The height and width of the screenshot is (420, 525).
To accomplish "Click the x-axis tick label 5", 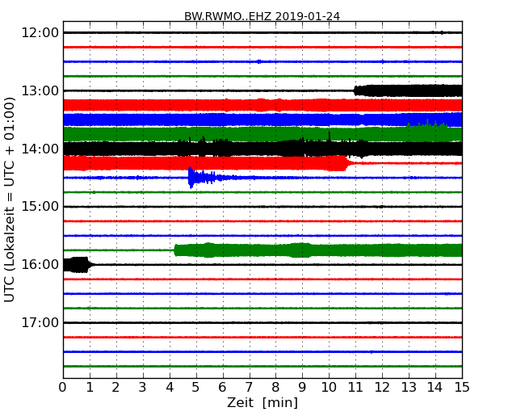I will (x=195, y=388).
